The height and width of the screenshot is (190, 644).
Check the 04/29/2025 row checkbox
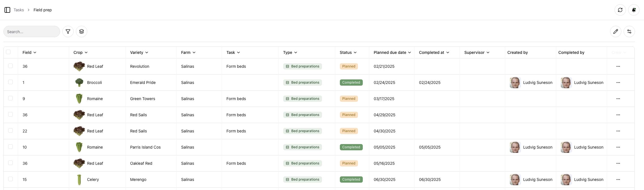point(10,114)
